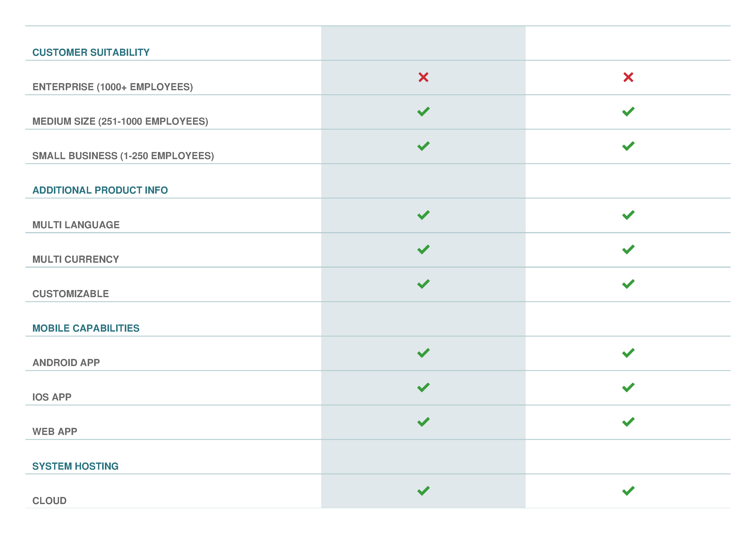Click Cloud checkmark in the shaded column
This screenshot has width=756, height=534.
pos(423,491)
